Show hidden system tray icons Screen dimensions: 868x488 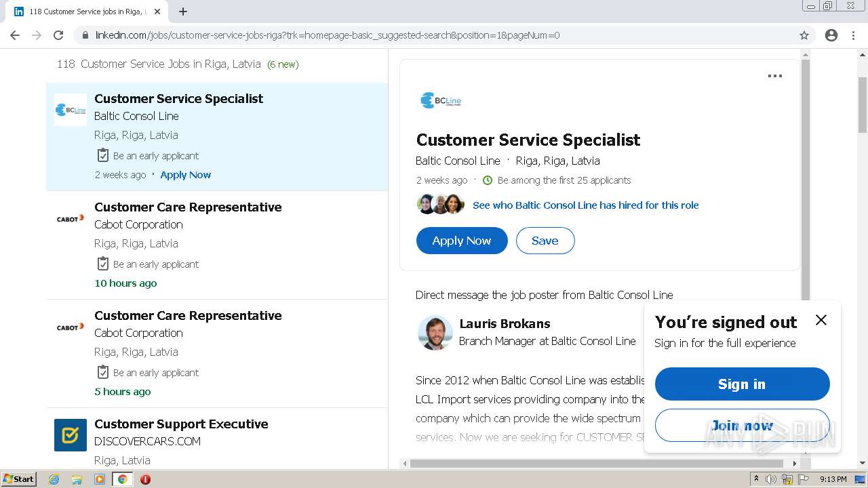coord(755,479)
